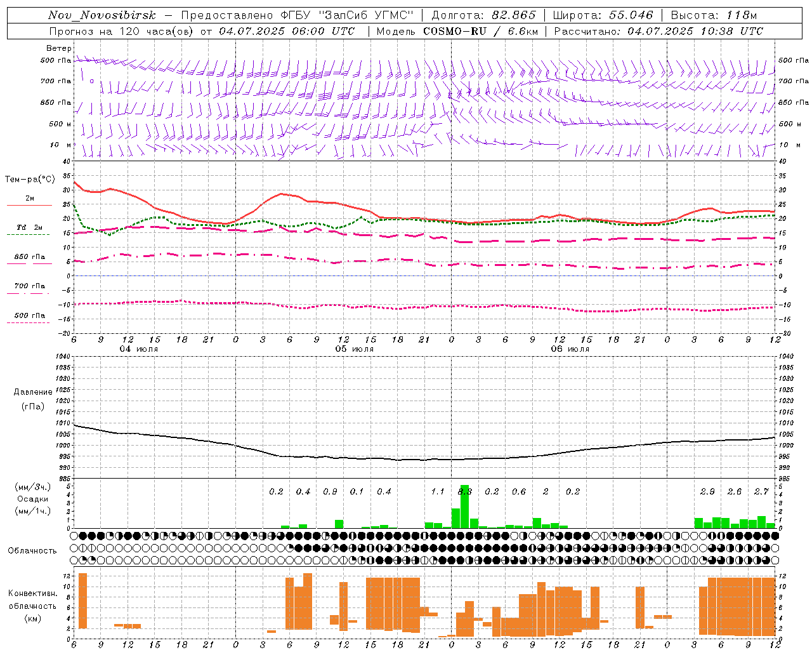
Task: Click the '(мм/1ч.)' hourly precipitation unit label
Action: click(33, 510)
